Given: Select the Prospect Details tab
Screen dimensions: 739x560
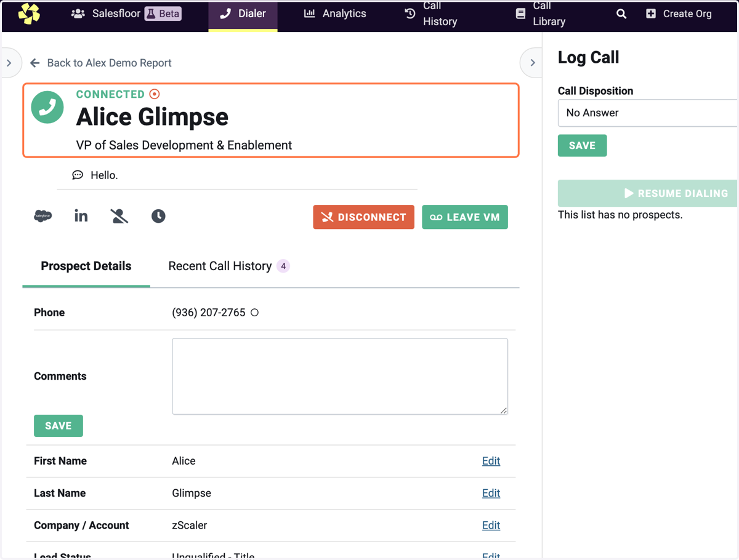Looking at the screenshot, I should point(86,266).
